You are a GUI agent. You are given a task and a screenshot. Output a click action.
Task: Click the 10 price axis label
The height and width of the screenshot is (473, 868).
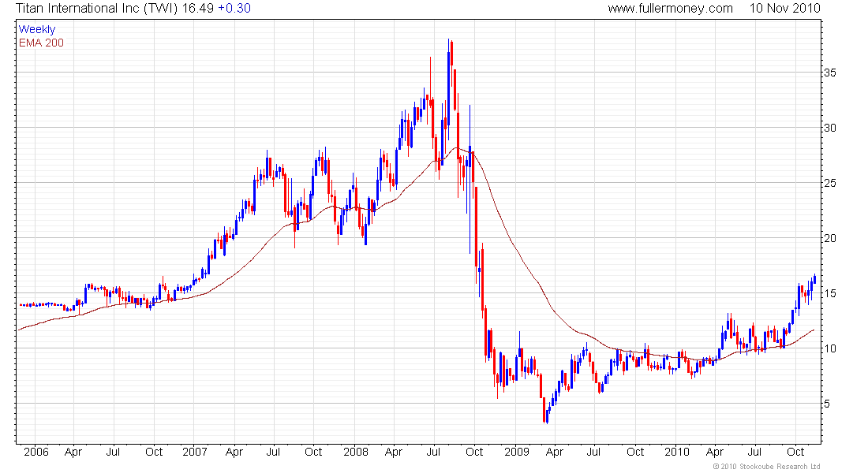click(x=830, y=348)
